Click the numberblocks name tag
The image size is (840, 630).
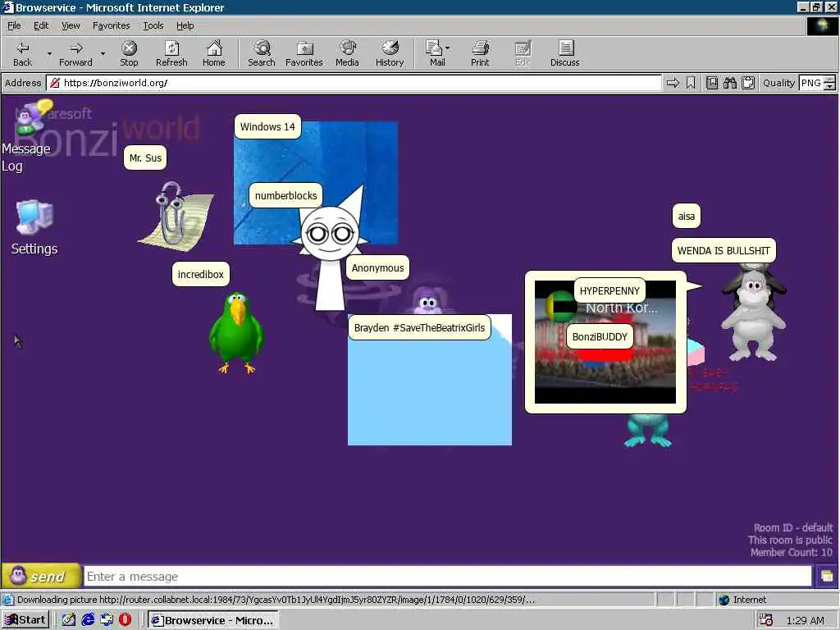pos(286,195)
